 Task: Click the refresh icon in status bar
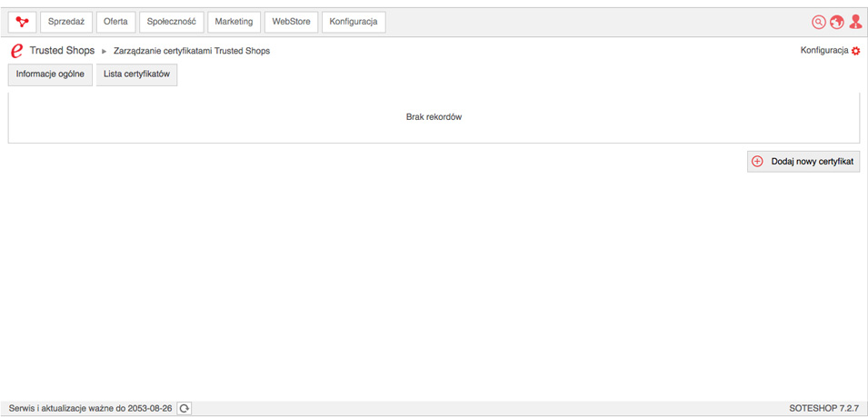coord(185,409)
